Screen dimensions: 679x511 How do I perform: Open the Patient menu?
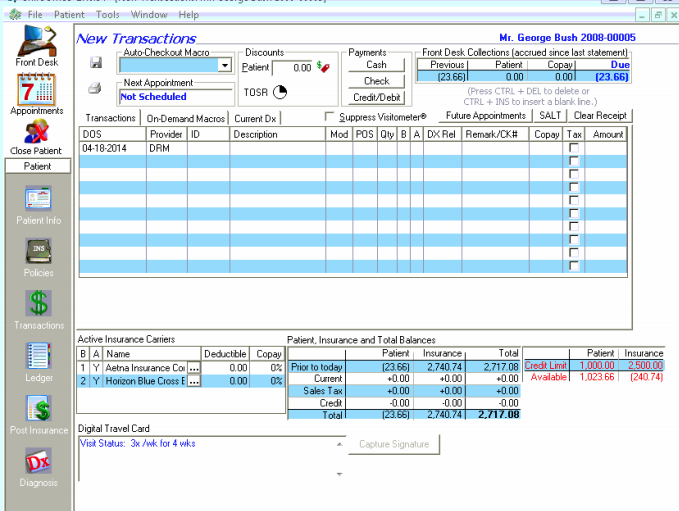pos(69,14)
